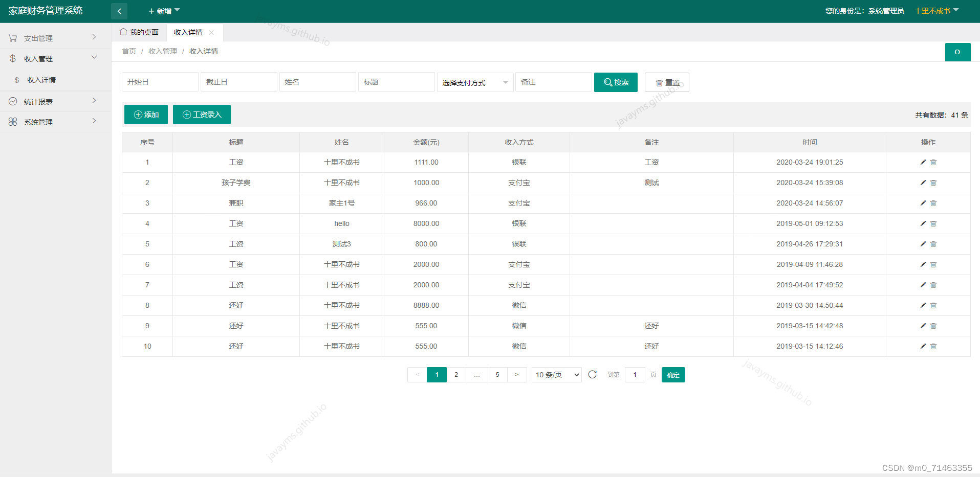The image size is (980, 477).
Task: Delete row 4 hello trash icon
Action: pyautogui.click(x=933, y=223)
